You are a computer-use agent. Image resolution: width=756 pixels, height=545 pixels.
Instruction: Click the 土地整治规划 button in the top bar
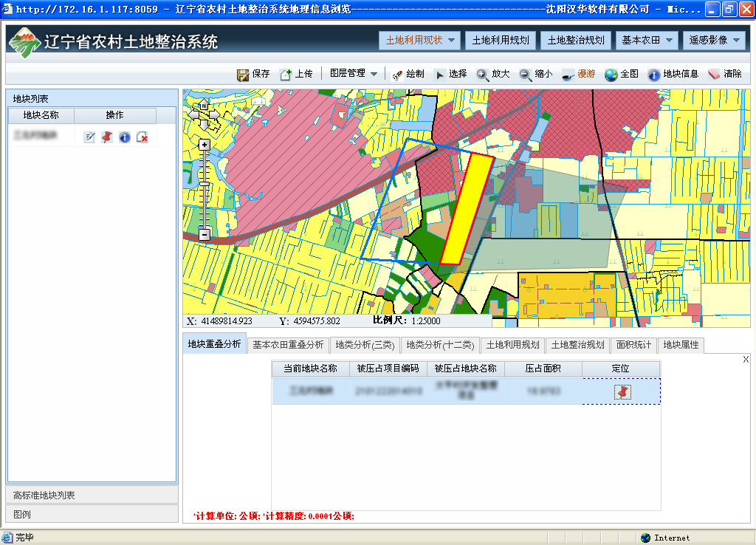click(x=576, y=41)
